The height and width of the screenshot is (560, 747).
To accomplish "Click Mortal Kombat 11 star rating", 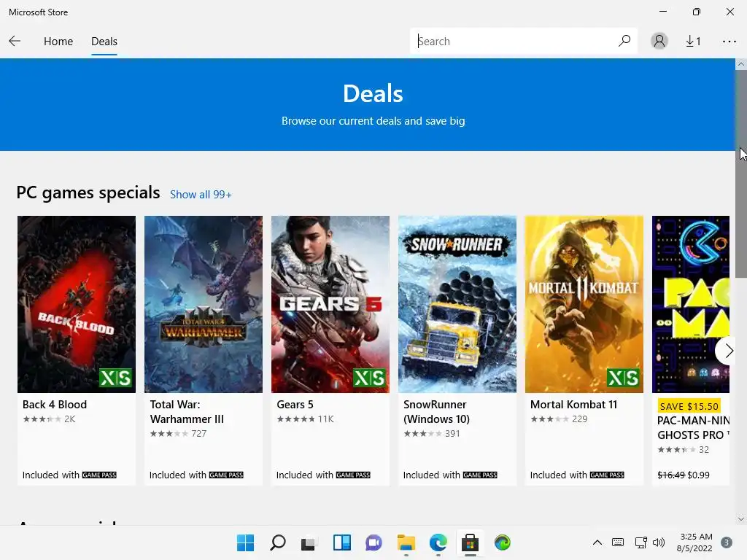I will 550,419.
